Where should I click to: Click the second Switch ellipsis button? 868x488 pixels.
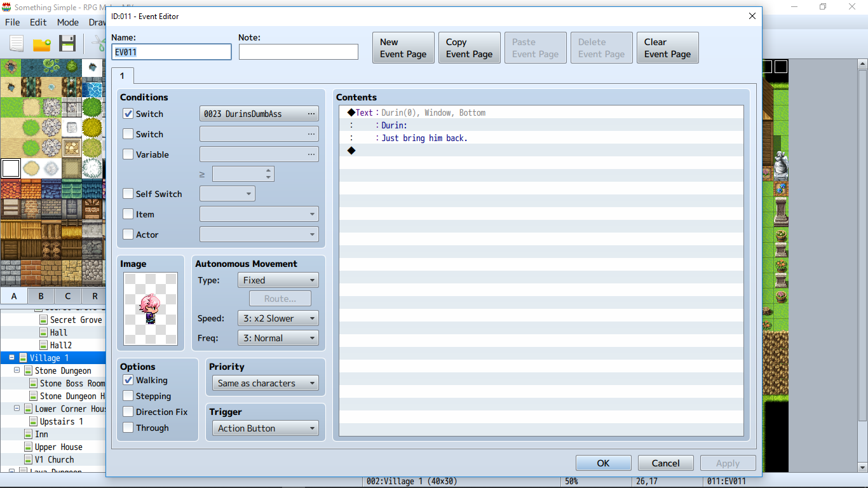(311, 134)
